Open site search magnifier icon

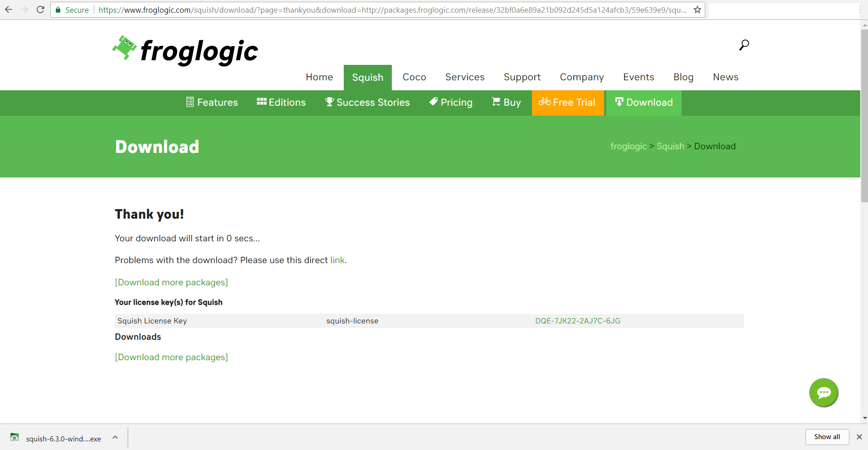[744, 45]
